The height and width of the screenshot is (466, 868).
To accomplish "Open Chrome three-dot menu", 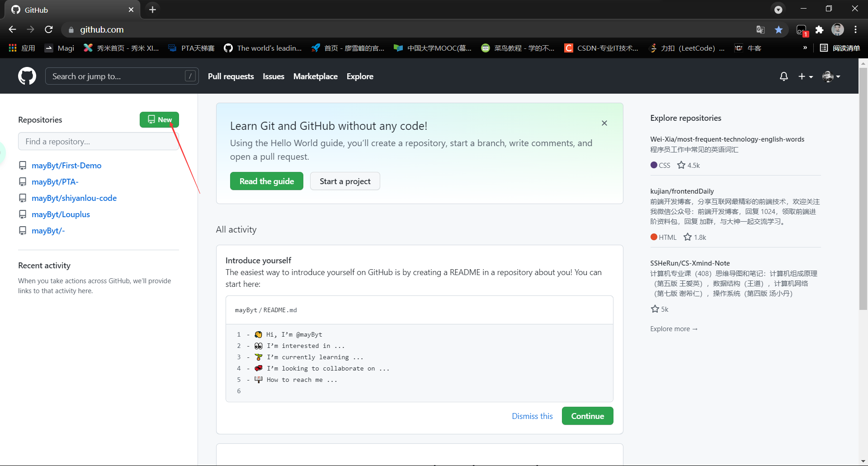I will click(x=855, y=29).
